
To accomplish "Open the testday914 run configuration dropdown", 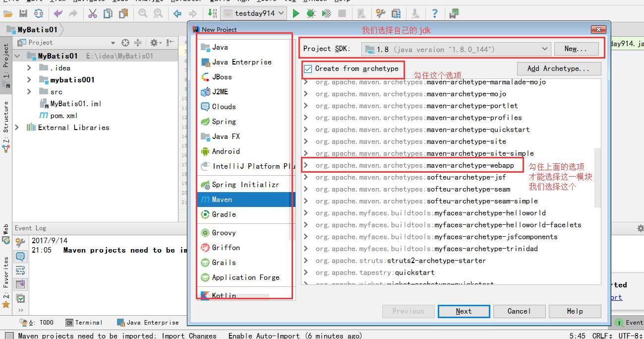I will point(254,13).
